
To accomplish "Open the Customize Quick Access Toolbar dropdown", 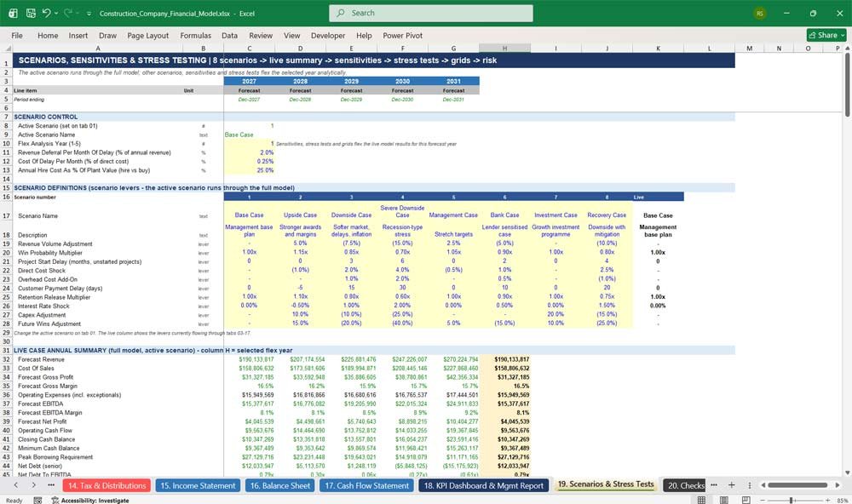I will [x=89, y=14].
